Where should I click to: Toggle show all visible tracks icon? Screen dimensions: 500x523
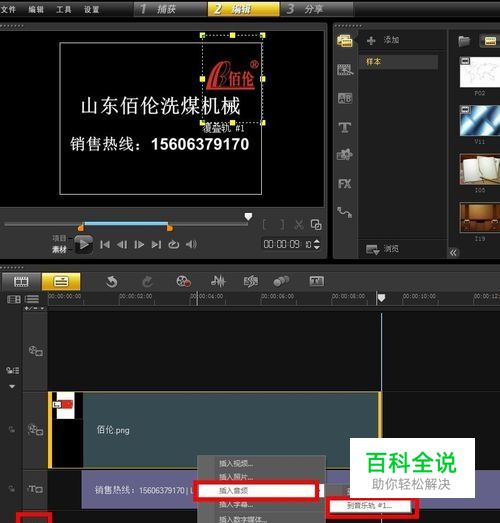[x=14, y=300]
